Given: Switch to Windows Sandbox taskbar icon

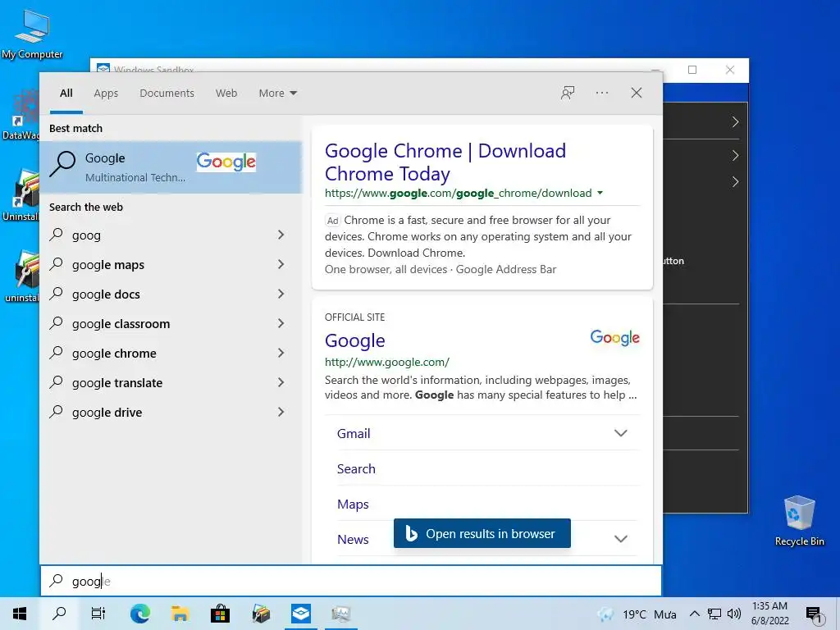Looking at the screenshot, I should point(300,614).
